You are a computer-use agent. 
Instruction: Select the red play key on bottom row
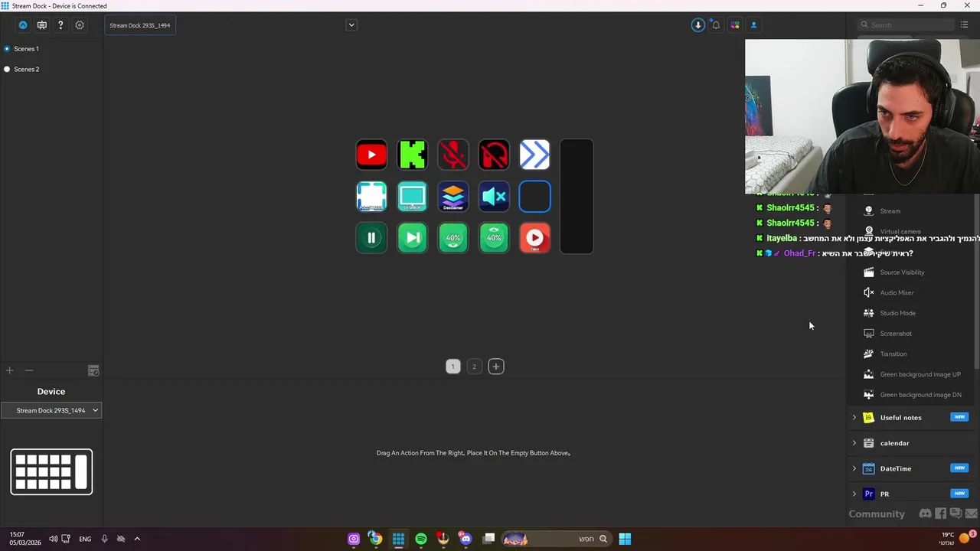(x=534, y=237)
